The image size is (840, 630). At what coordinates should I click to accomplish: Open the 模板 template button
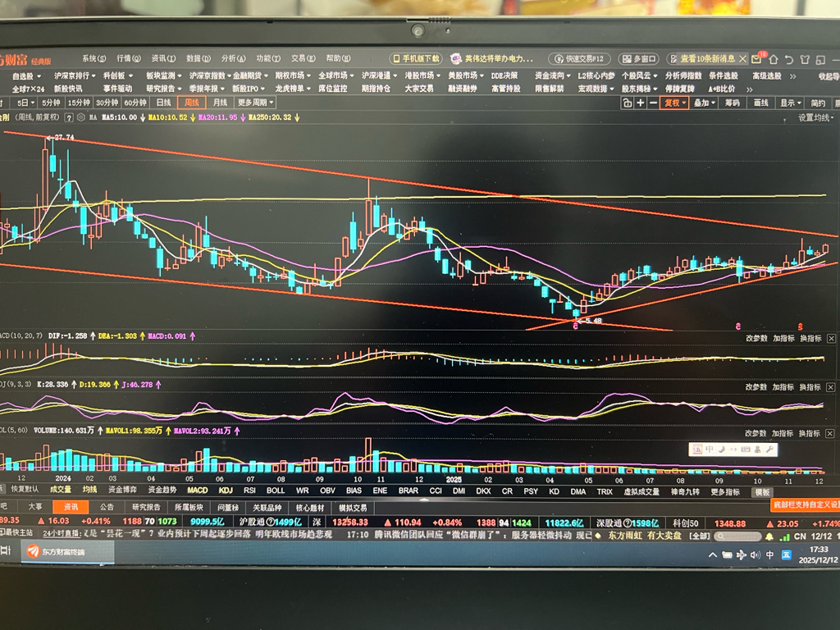pos(762,492)
